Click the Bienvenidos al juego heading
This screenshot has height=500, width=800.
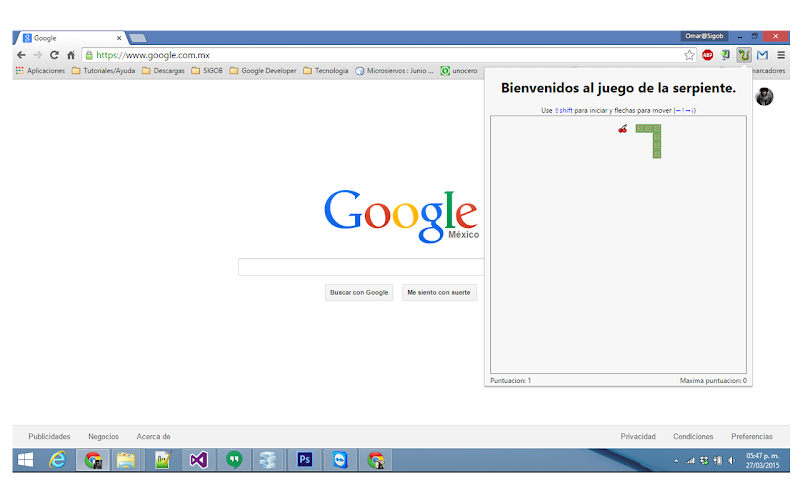618,88
